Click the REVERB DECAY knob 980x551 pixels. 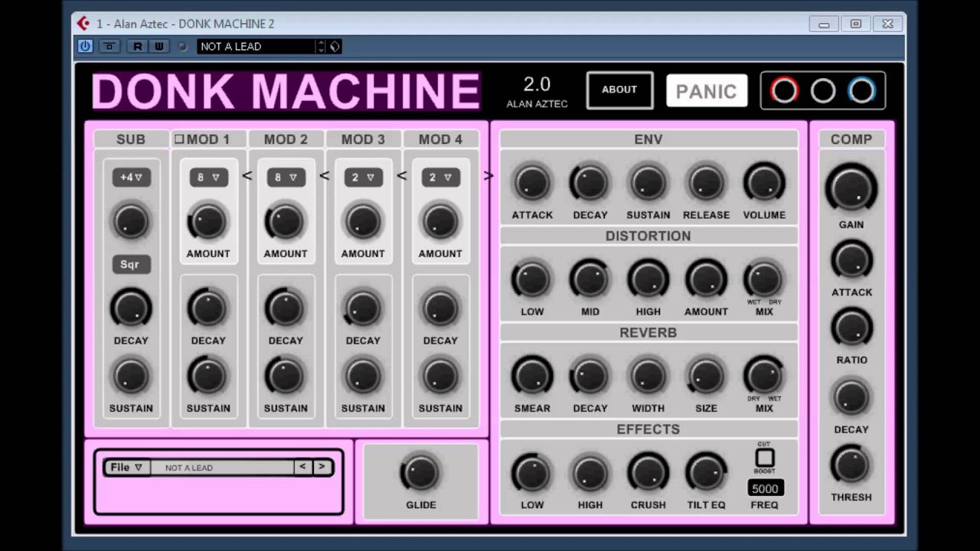point(590,377)
